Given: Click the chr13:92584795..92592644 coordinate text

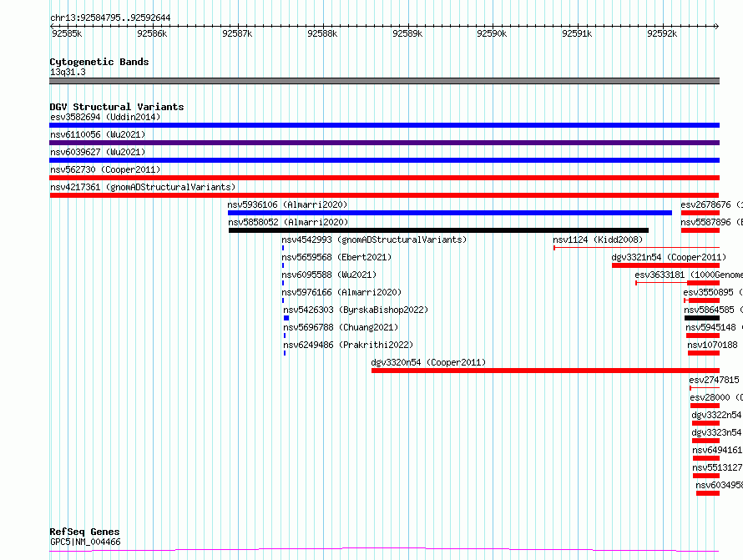Looking at the screenshot, I should click(x=110, y=18).
